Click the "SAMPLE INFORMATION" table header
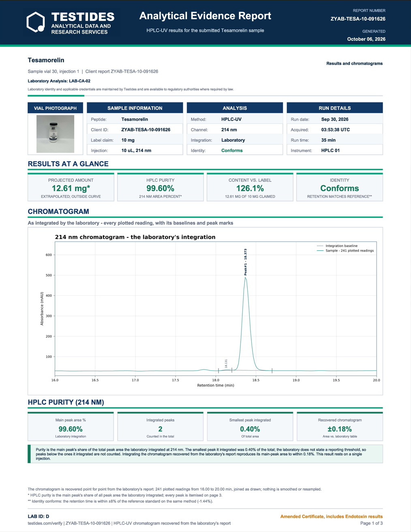Image resolution: width=411 pixels, height=532 pixels. coord(135,108)
